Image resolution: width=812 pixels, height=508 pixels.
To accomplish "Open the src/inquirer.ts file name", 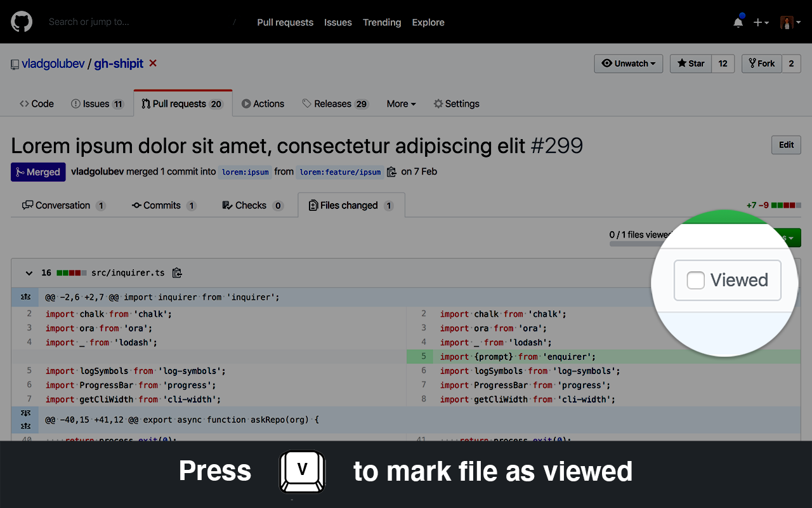I will tap(128, 273).
